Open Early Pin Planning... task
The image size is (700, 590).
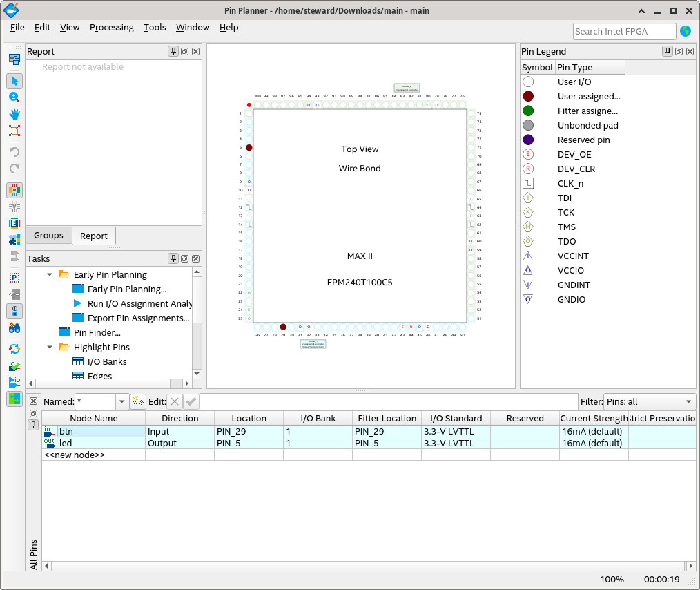[x=127, y=289]
